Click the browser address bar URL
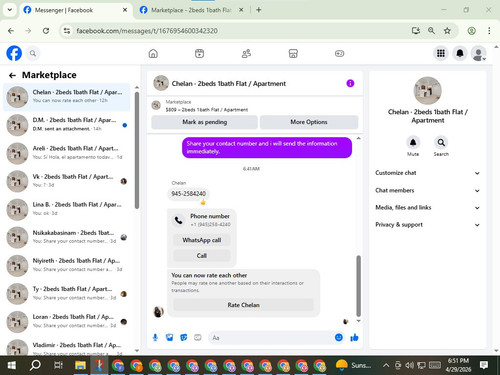Viewport: 500px width, 375px height. click(147, 31)
